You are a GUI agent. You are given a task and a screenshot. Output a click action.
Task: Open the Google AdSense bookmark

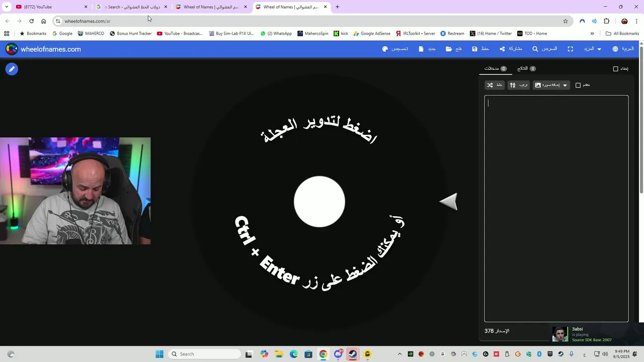(372, 34)
